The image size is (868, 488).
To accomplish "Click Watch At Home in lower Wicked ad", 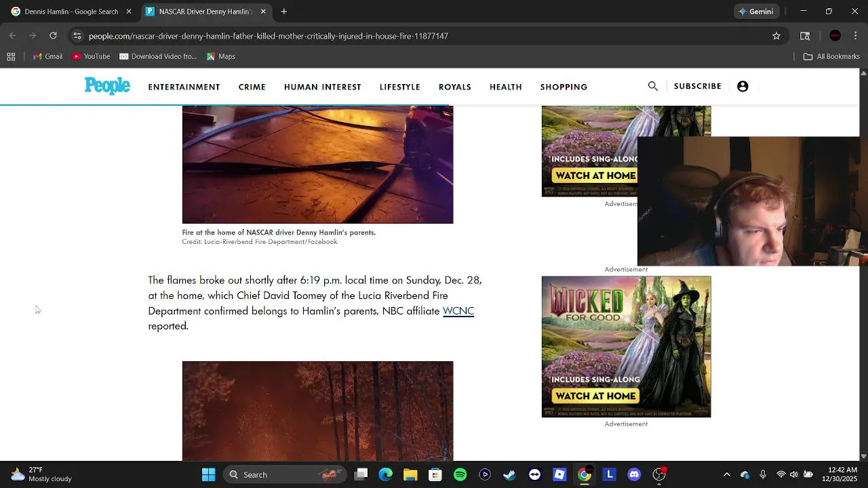I will (595, 396).
